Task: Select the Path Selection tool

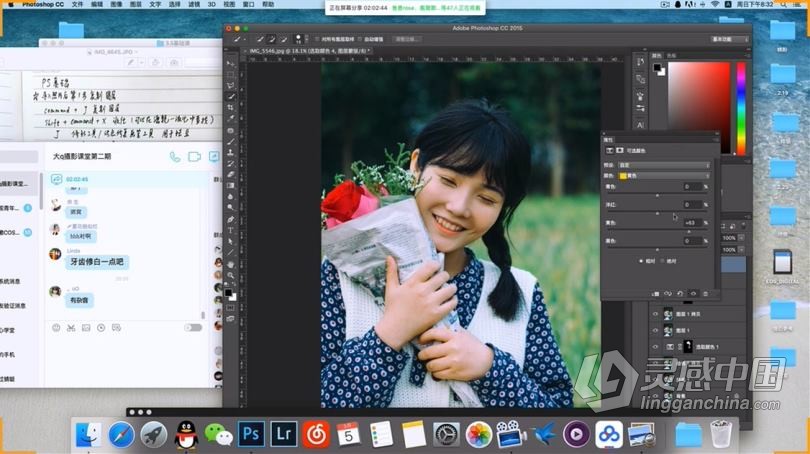Action: pyautogui.click(x=230, y=242)
